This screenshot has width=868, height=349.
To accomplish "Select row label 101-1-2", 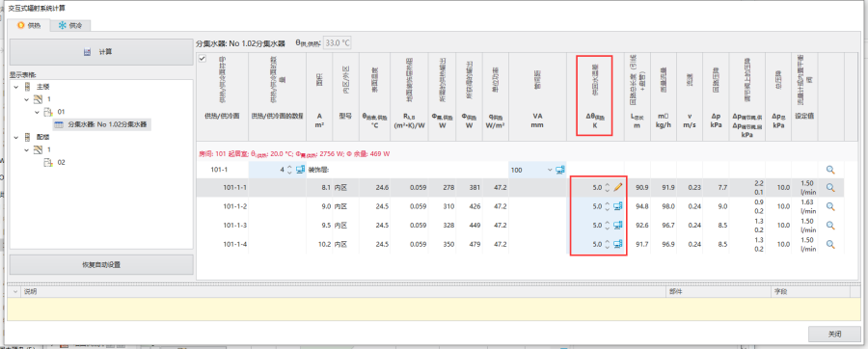I will coord(235,206).
